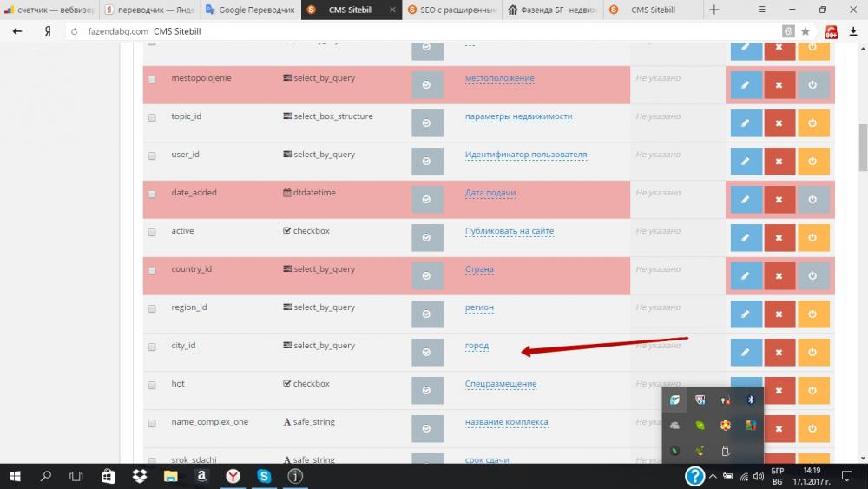Open browser downloads arrow icon
Image resolution: width=868 pixels, height=489 pixels.
pos(853,31)
